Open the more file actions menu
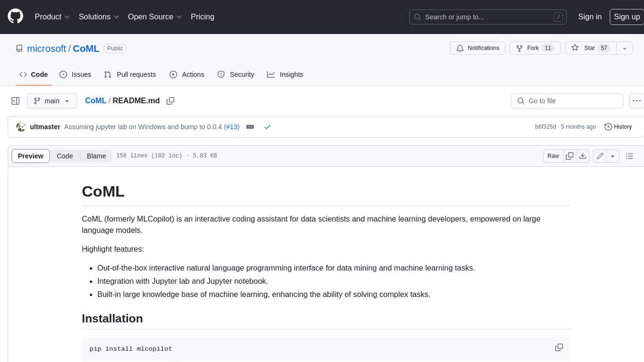The height and width of the screenshot is (362, 644). click(x=636, y=101)
